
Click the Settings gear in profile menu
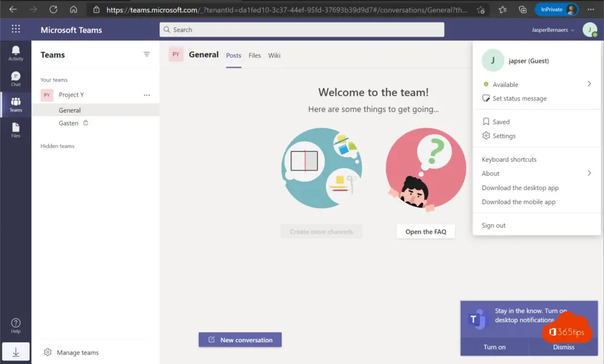486,136
